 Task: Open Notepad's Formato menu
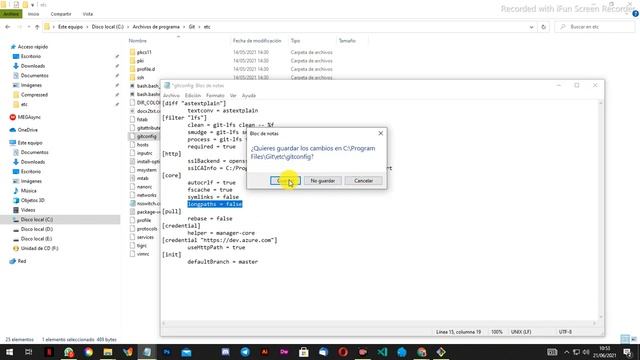[215, 96]
